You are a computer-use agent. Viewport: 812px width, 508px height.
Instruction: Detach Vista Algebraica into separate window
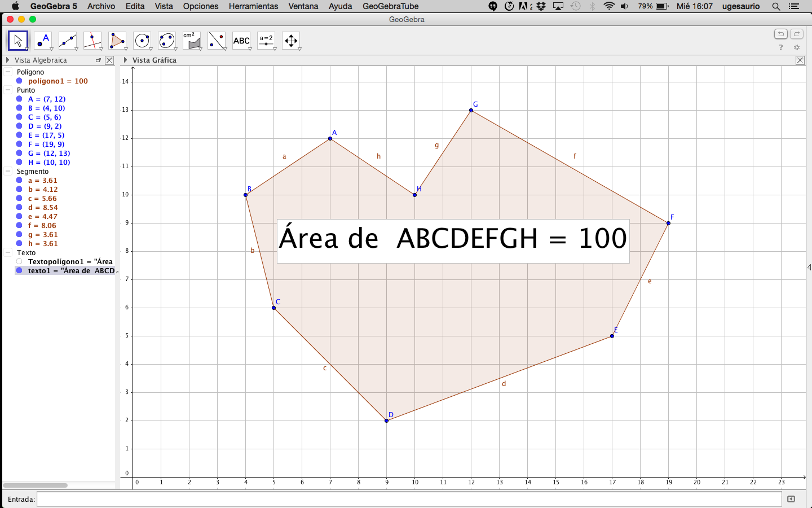pos(98,60)
